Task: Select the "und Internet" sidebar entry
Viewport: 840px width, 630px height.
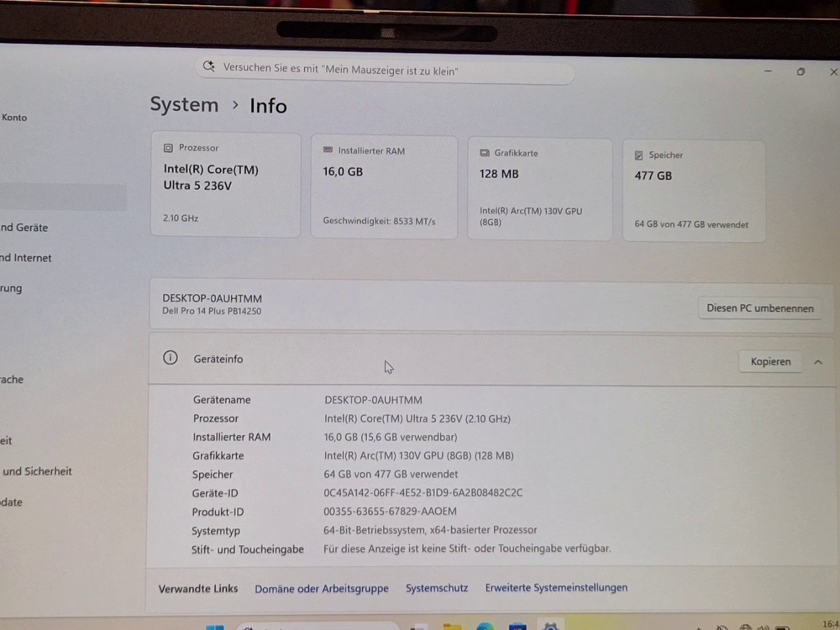Action: tap(26, 258)
